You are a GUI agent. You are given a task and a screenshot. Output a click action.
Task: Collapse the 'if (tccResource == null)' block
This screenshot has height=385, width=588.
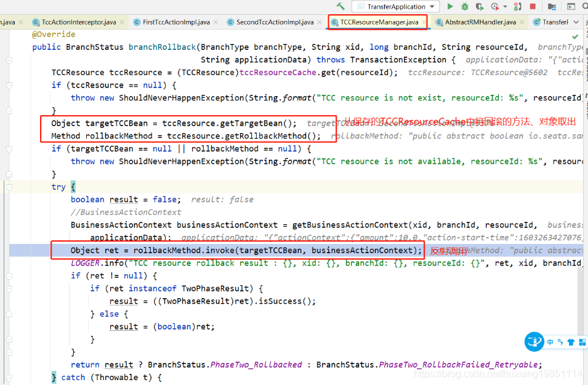tap(9, 85)
